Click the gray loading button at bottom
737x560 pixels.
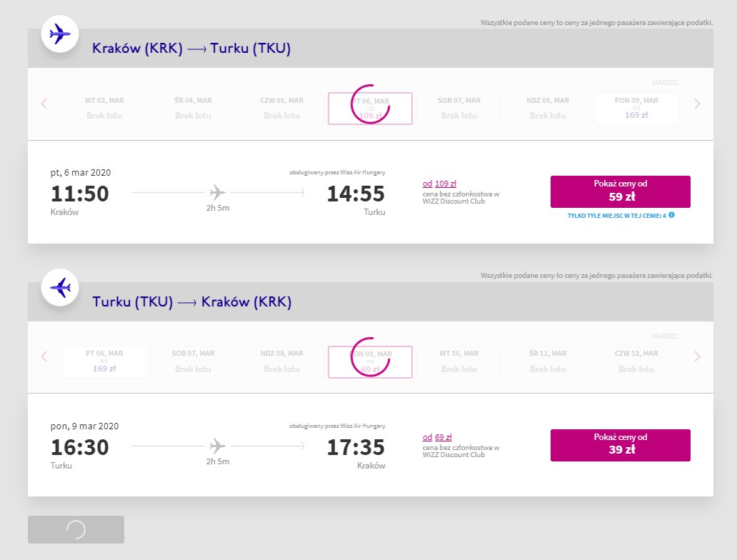[76, 529]
